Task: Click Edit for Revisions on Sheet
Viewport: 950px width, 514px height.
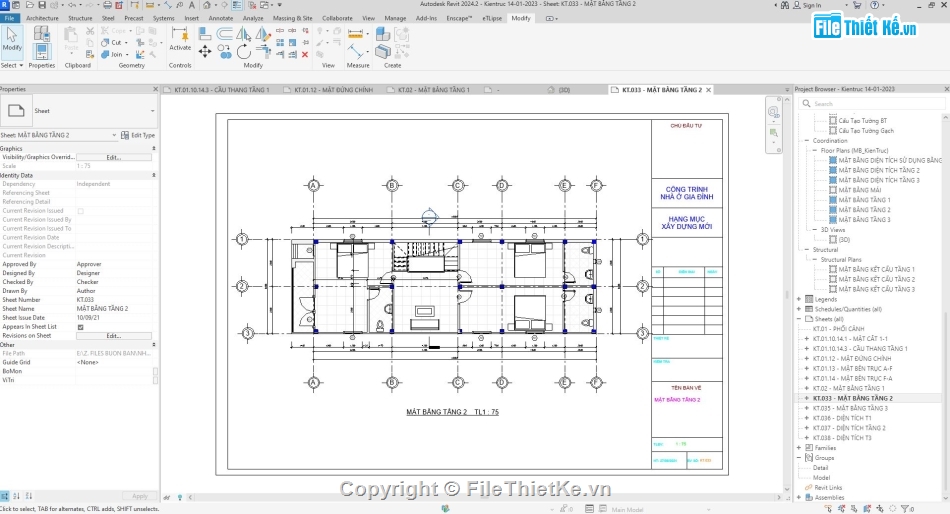Action: (x=114, y=336)
